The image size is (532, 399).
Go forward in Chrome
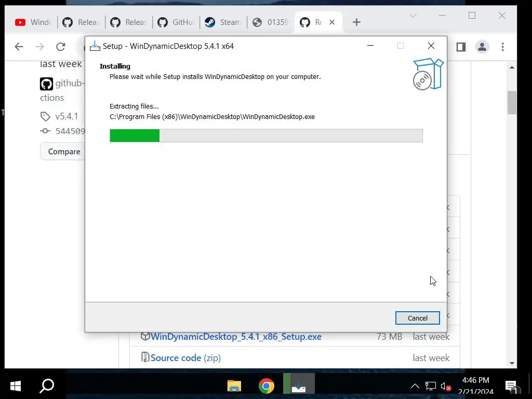(39, 46)
